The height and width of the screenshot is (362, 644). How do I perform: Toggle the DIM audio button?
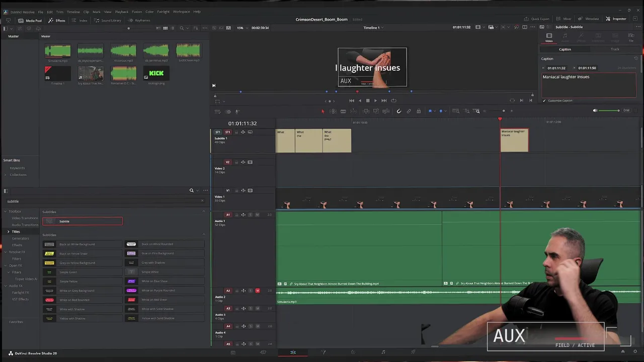click(x=626, y=111)
